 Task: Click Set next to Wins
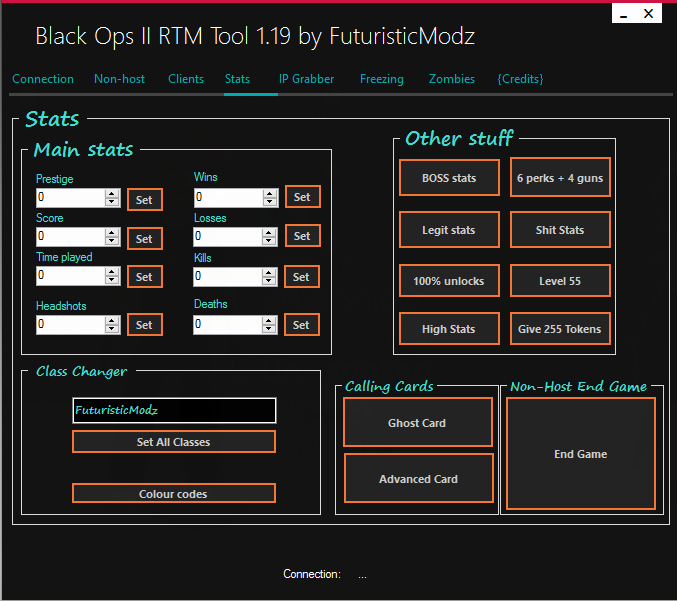pos(303,197)
